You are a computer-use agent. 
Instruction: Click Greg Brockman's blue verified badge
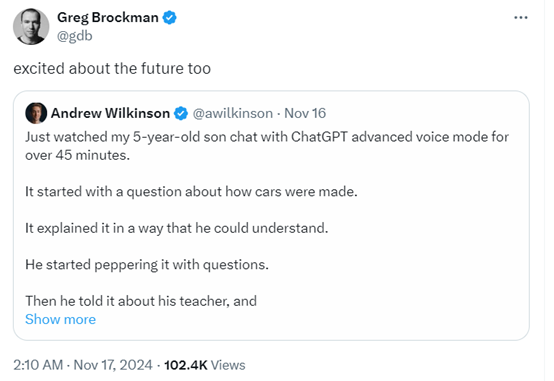(x=170, y=17)
